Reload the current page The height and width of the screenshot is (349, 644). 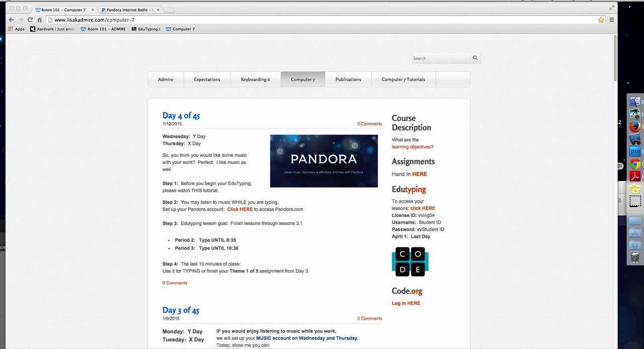[x=30, y=20]
